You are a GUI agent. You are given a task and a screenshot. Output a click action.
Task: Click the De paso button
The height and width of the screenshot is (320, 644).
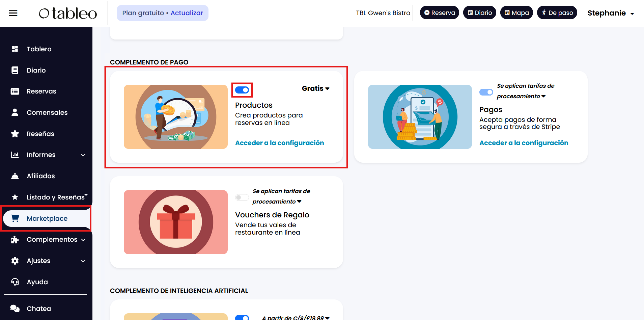pyautogui.click(x=557, y=13)
